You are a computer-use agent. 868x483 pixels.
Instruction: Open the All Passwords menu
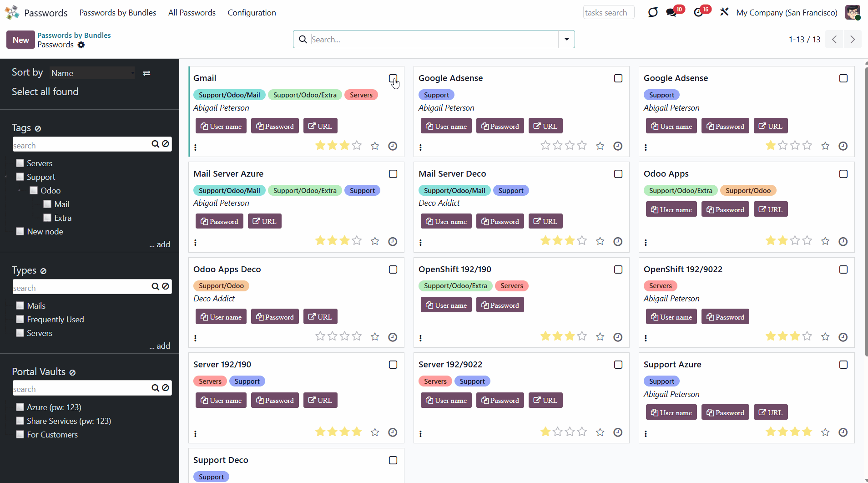pos(192,13)
